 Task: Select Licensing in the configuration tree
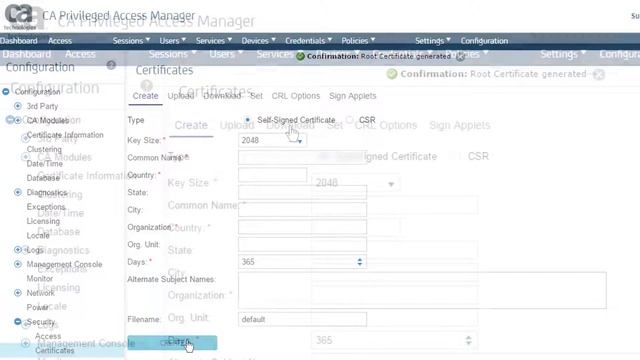pos(43,221)
